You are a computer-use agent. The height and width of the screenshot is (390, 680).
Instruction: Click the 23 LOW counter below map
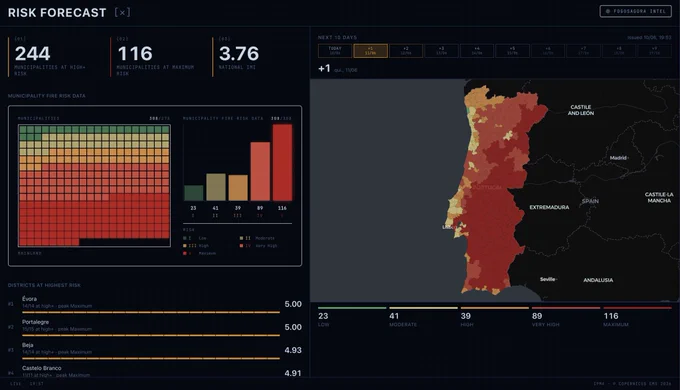[x=352, y=318]
